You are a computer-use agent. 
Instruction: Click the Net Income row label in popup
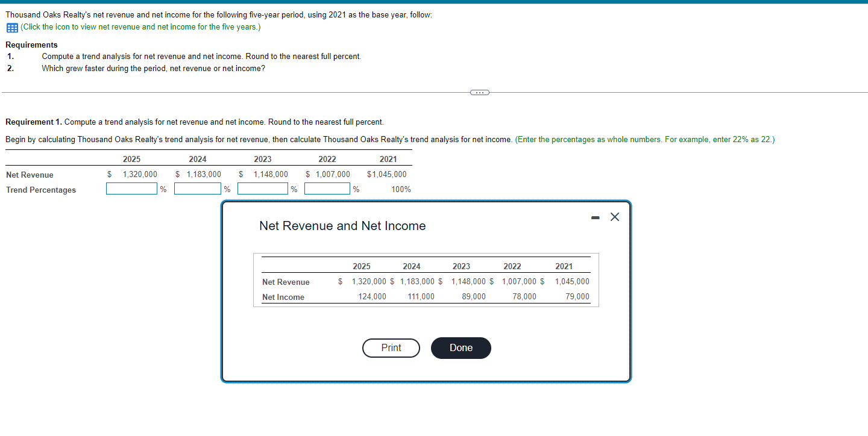pyautogui.click(x=283, y=297)
